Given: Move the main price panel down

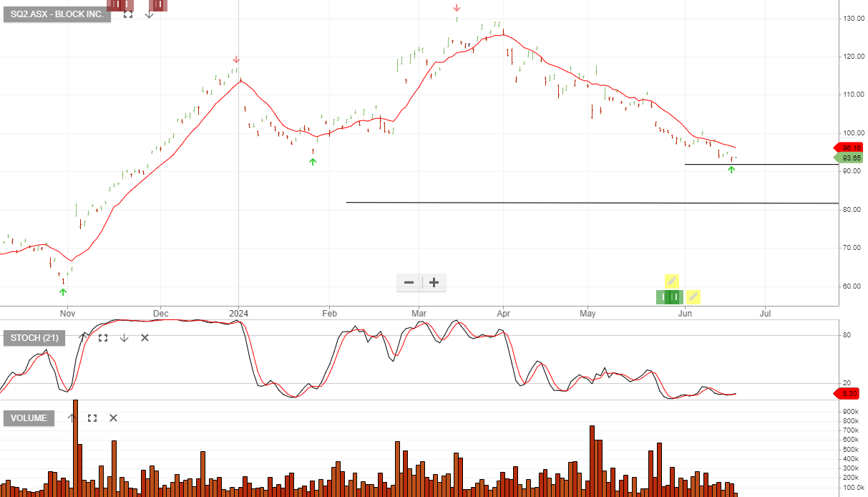Looking at the screenshot, I should click(x=149, y=14).
